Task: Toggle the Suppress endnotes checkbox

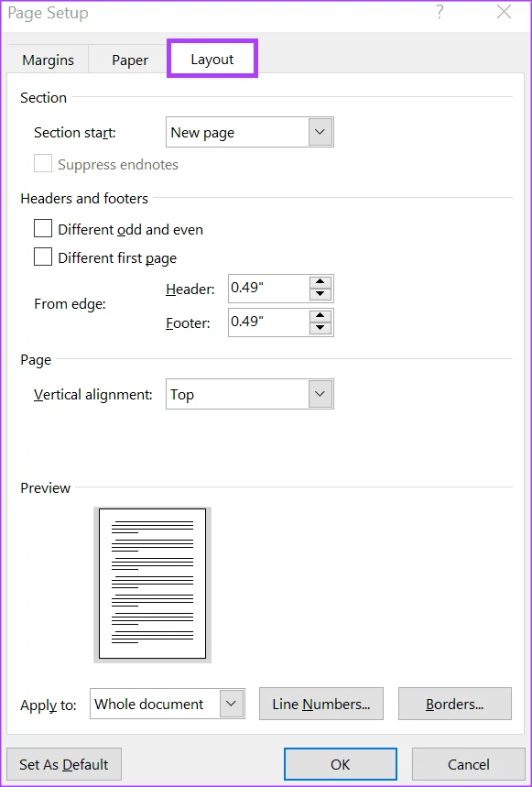Action: (43, 164)
